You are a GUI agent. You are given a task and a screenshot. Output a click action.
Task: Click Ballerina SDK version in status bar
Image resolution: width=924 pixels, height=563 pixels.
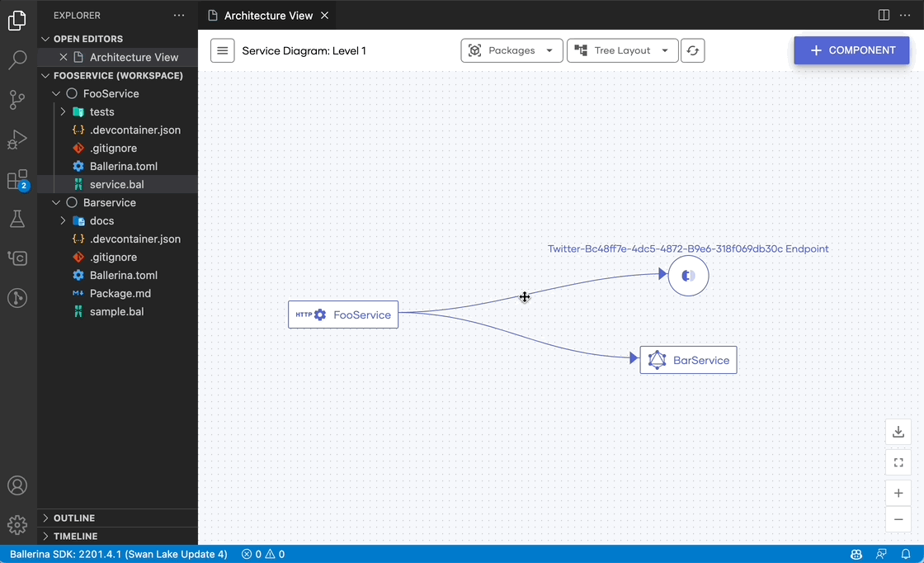coord(119,554)
